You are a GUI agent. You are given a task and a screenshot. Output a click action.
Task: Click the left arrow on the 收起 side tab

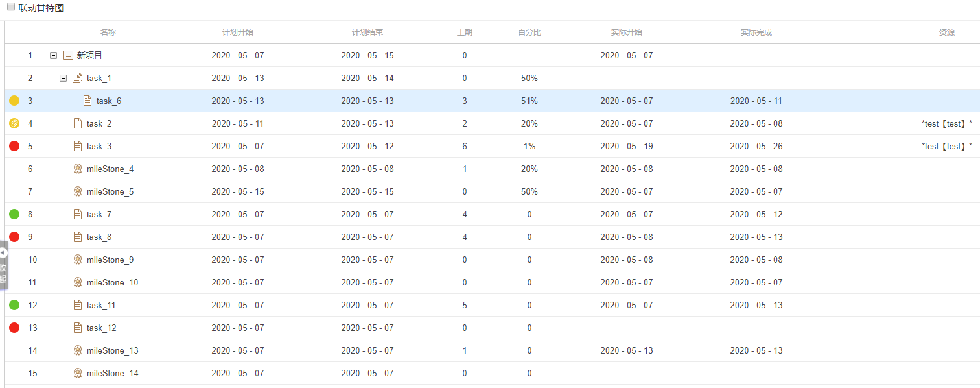coord(4,252)
